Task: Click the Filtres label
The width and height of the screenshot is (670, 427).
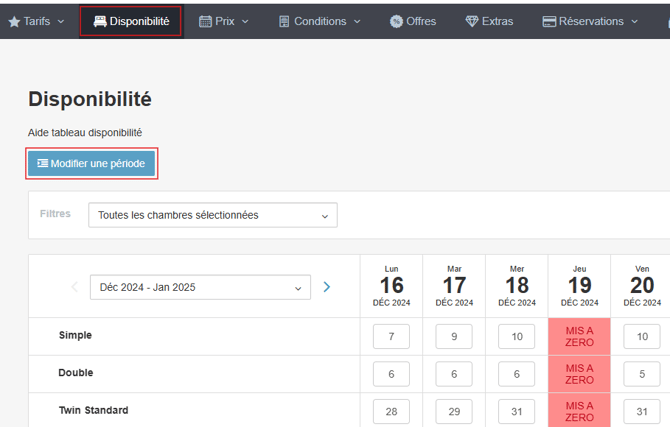Action: [x=55, y=214]
